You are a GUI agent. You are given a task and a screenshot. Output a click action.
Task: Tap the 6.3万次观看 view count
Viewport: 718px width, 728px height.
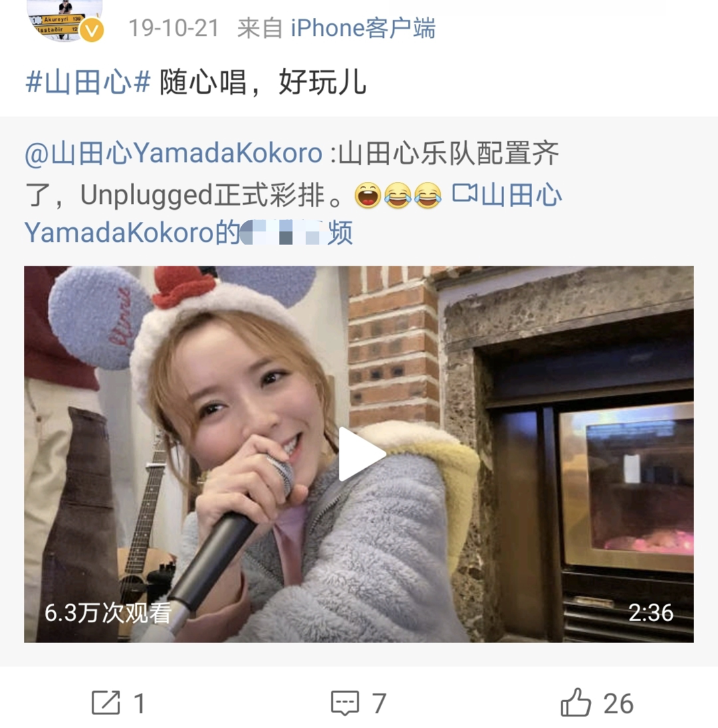pyautogui.click(x=108, y=613)
